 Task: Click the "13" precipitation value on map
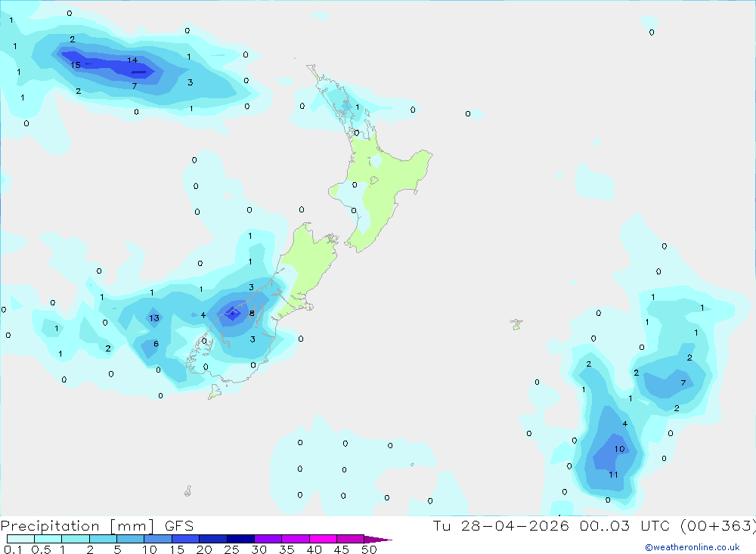click(x=153, y=317)
